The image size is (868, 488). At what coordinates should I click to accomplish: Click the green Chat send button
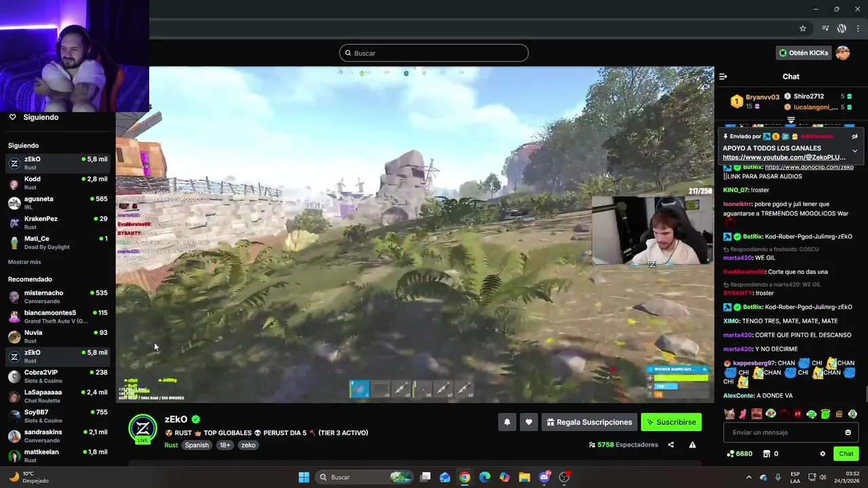tap(846, 454)
